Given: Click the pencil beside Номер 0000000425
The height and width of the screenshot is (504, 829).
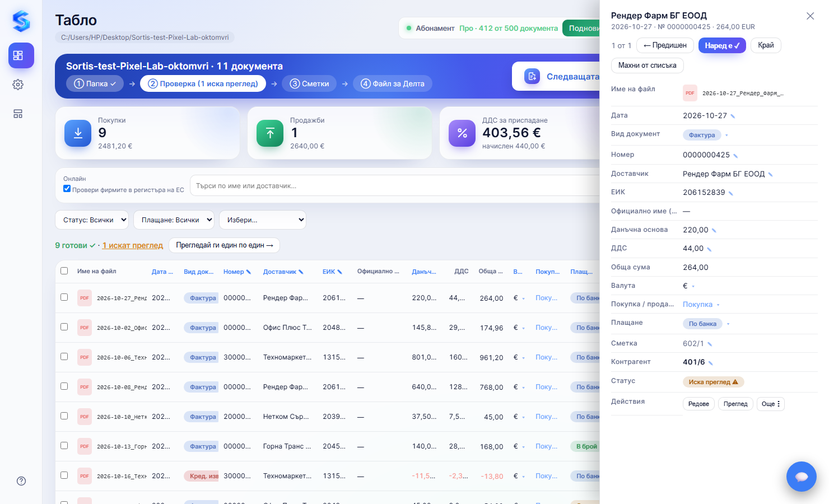Looking at the screenshot, I should point(735,155).
